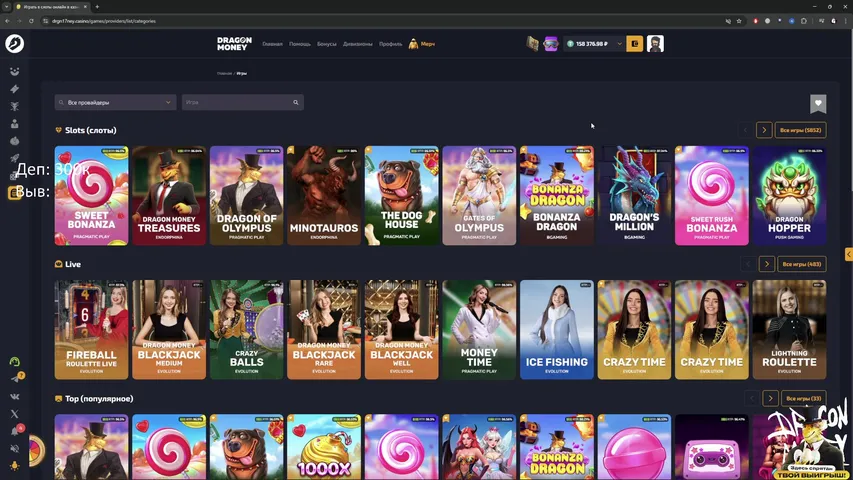Focus the Игра search field
The height and width of the screenshot is (480, 853).
tap(243, 102)
